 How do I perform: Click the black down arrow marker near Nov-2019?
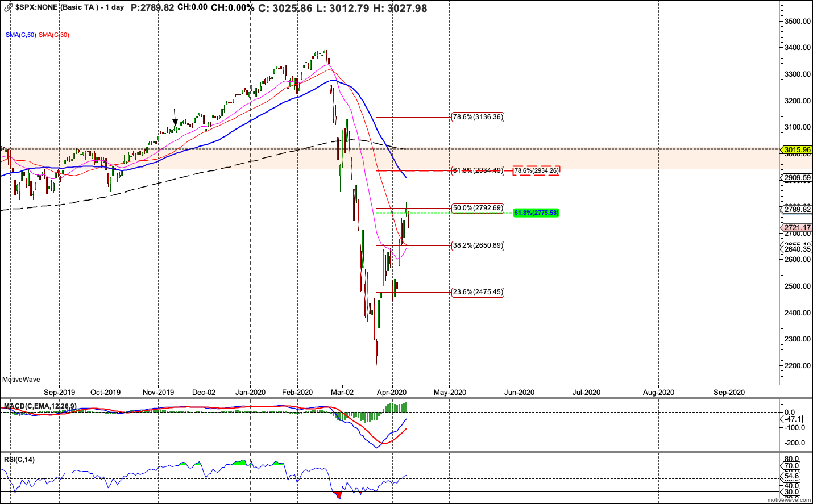[175, 121]
